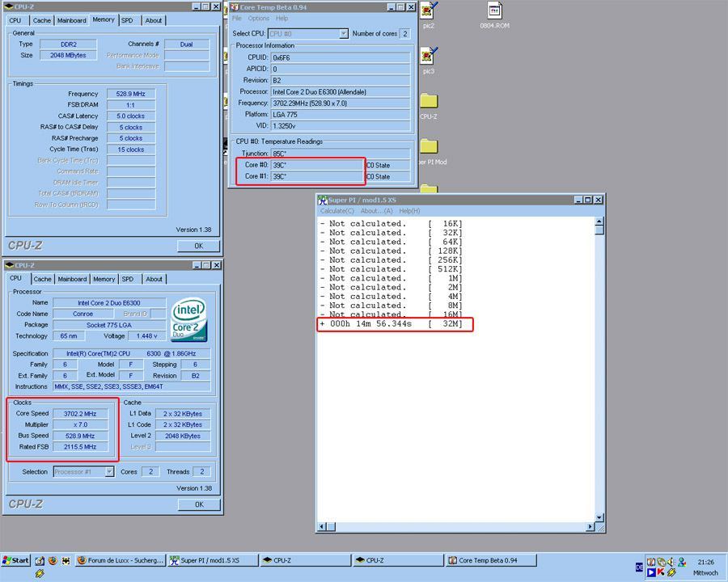Click the volume speaker tray icon

(671, 562)
